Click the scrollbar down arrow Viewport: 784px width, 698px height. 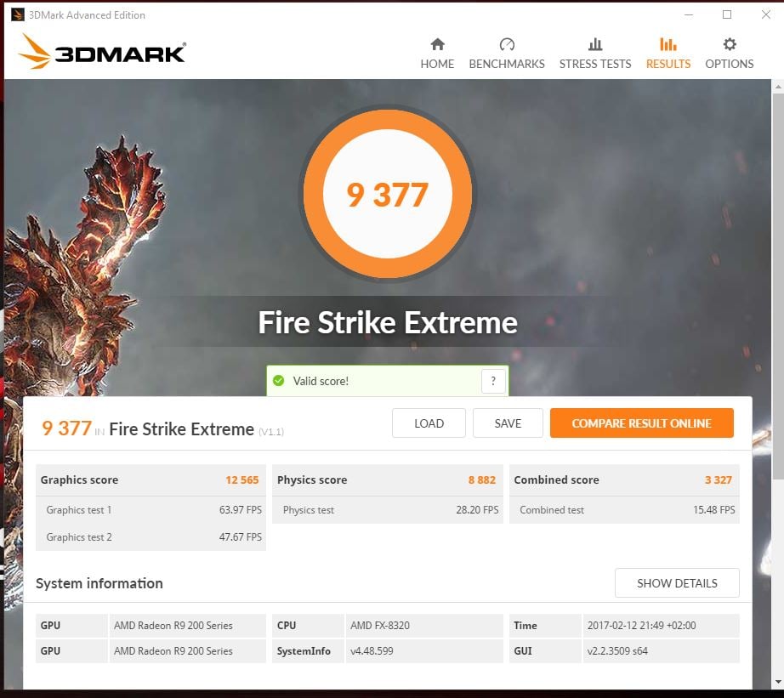(778, 682)
